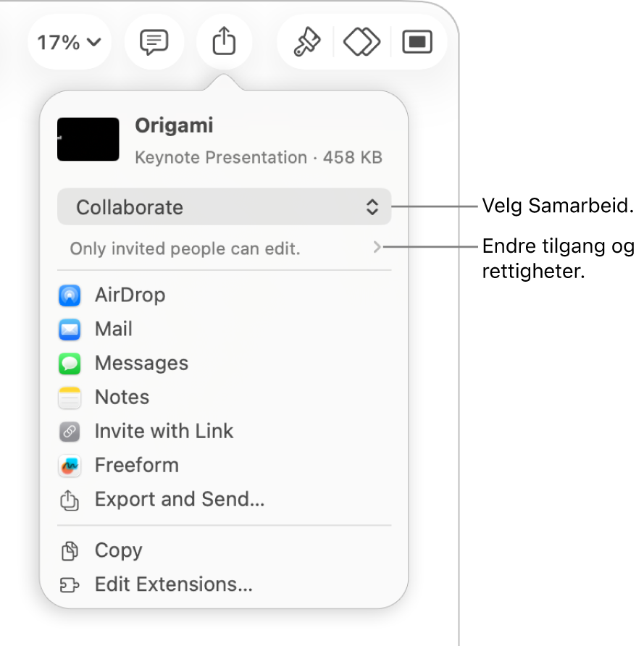Click the green Messages bubble icon
The image size is (644, 646).
click(x=70, y=364)
